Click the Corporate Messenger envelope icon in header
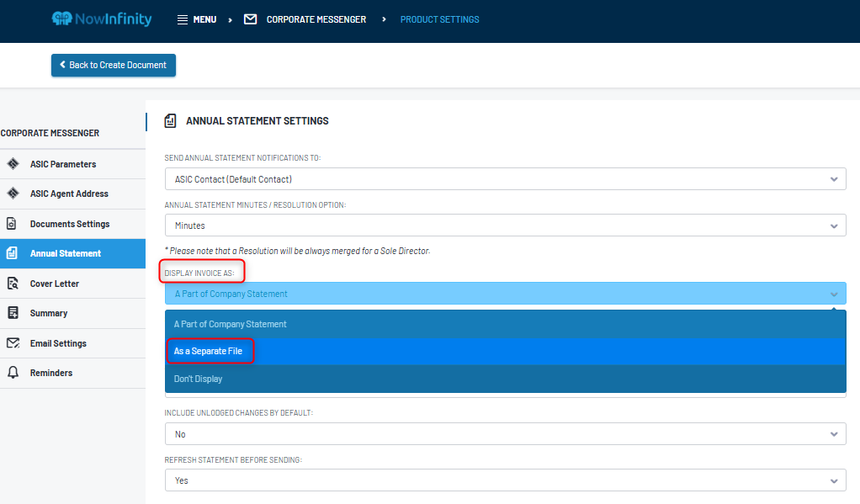The image size is (860, 504). pos(250,19)
